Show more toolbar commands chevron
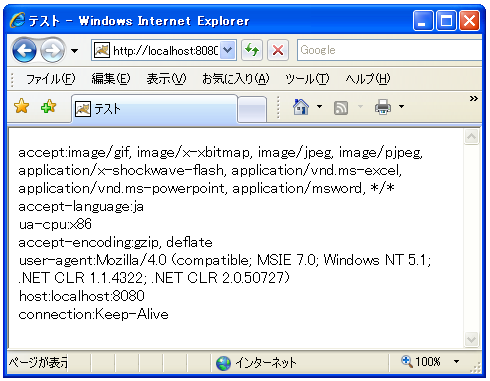 [x=474, y=99]
